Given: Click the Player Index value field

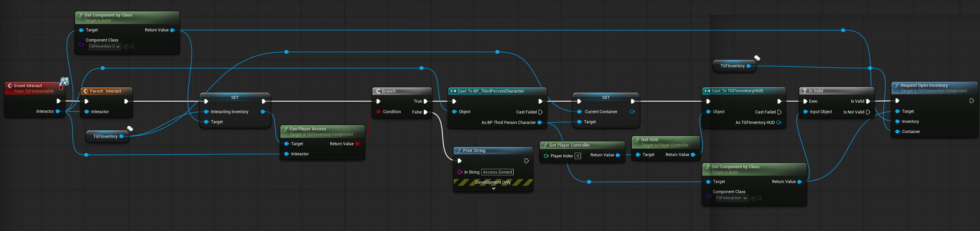Looking at the screenshot, I should [578, 156].
